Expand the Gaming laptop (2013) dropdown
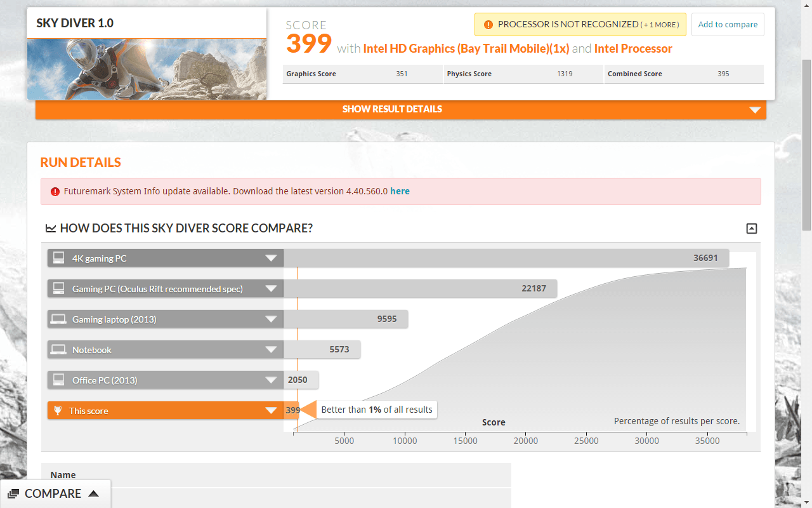 coord(272,319)
